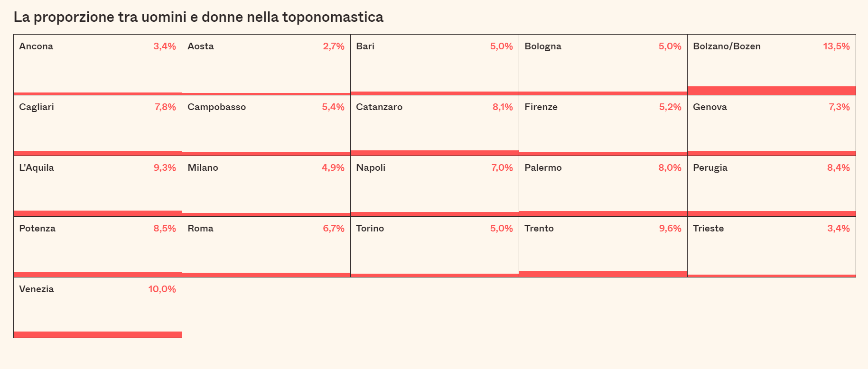Click the Trento red bar
The image size is (868, 369).
point(603,274)
